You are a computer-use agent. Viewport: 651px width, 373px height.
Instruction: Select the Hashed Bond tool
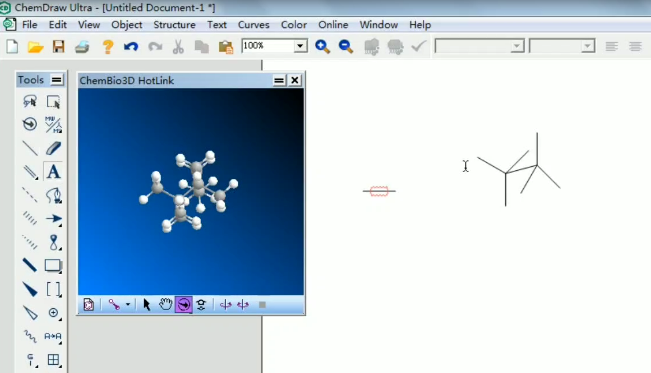point(30,218)
